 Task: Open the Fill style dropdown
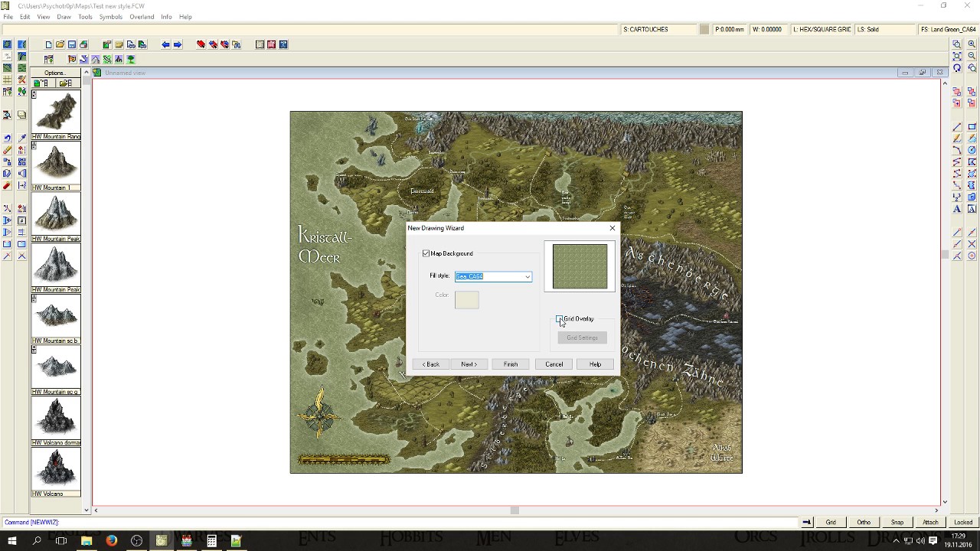pos(528,276)
